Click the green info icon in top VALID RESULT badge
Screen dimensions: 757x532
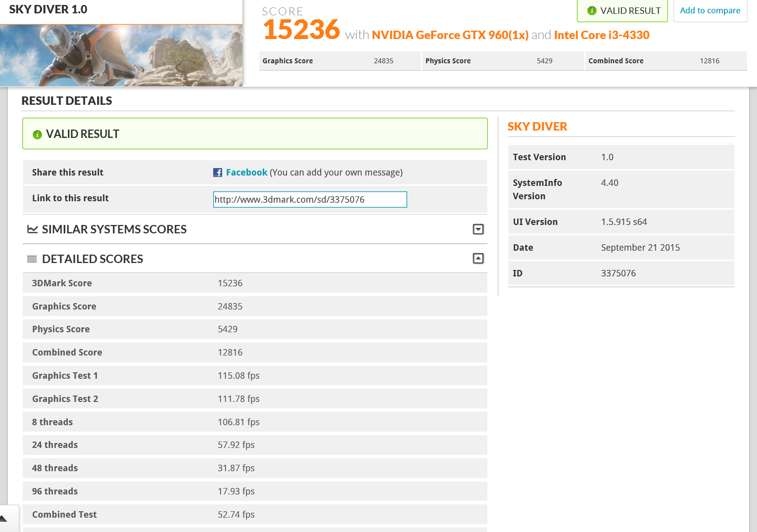pos(592,10)
